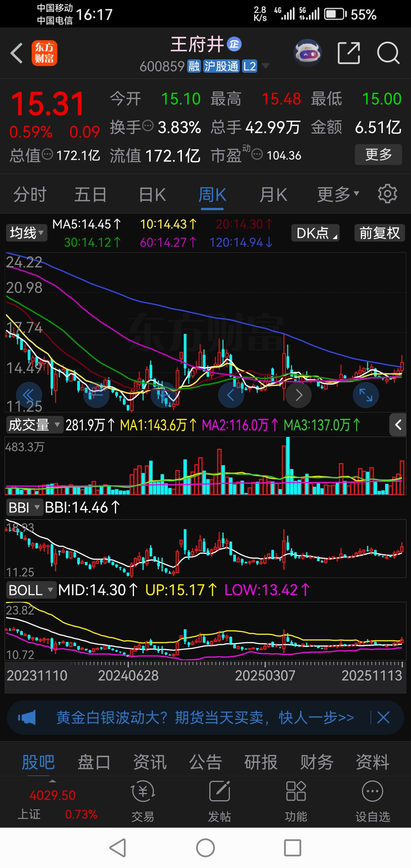Open the robot assistant avatar
The height and width of the screenshot is (868, 411).
click(307, 53)
